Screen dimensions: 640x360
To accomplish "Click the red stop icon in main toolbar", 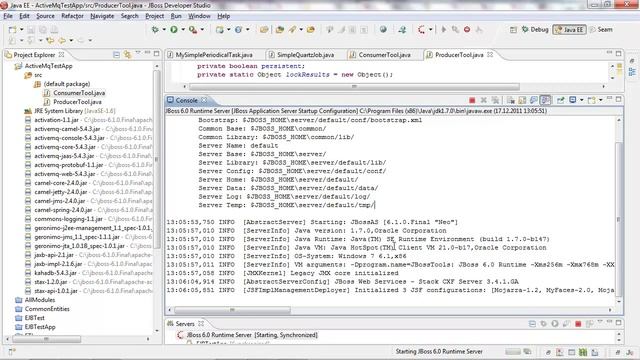I will pos(467,29).
